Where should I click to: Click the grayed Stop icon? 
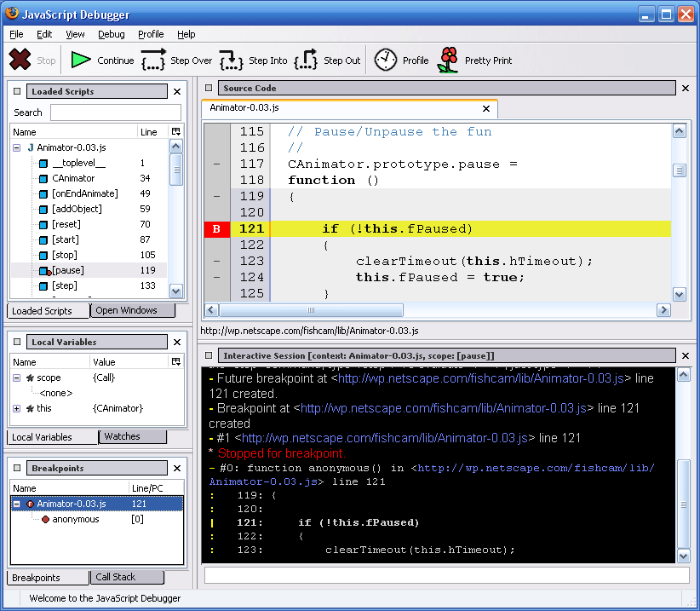20,60
